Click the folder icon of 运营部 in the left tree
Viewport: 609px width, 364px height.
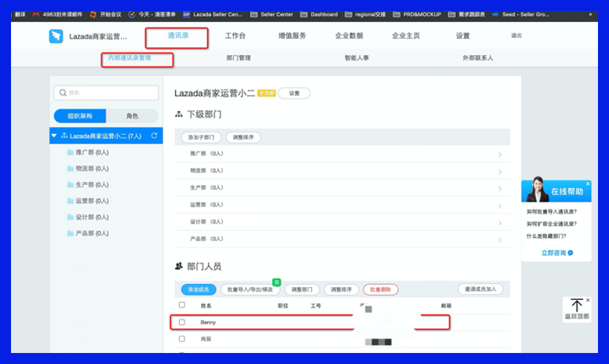71,201
